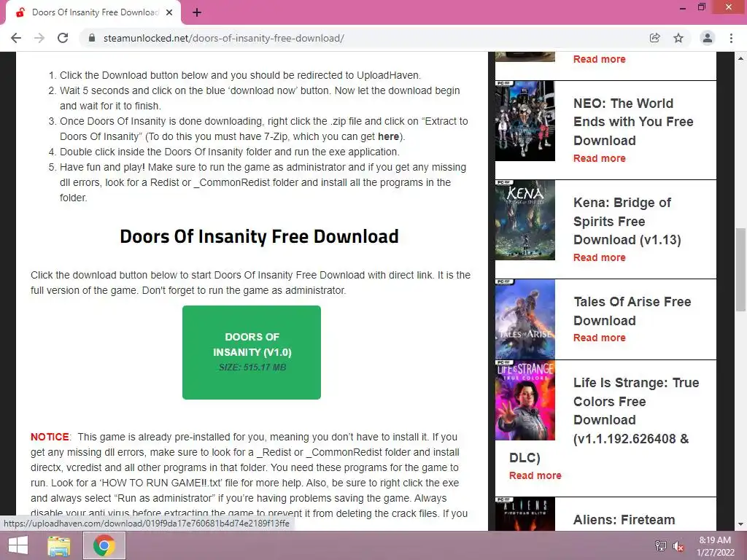Open Aliens: Fireteam title link
Screen dimensions: 747x560
[624, 520]
